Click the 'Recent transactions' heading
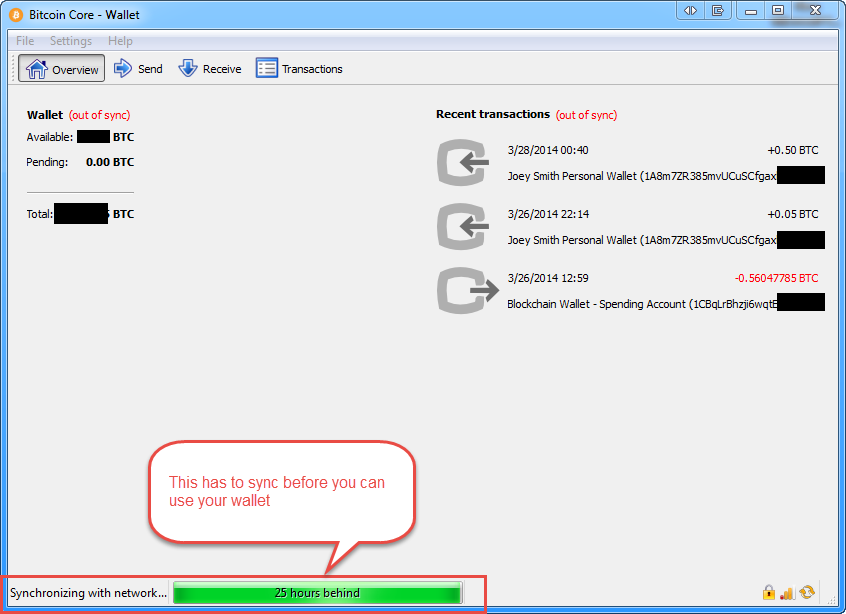 [493, 114]
